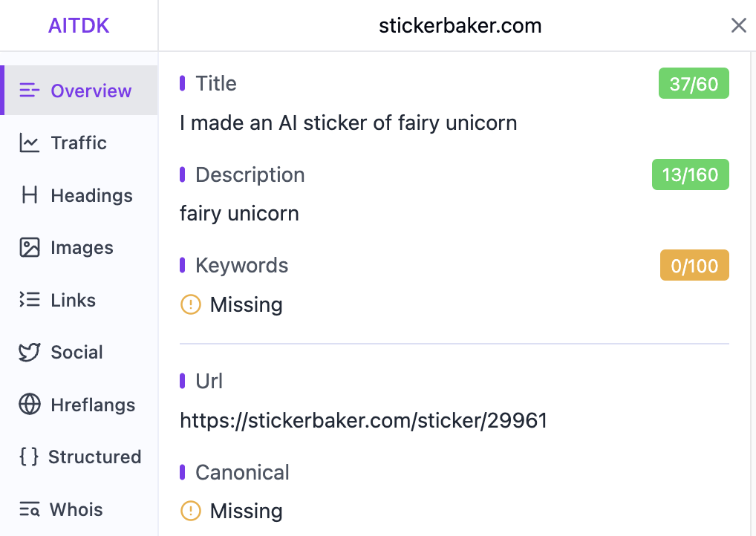Click the Keywords missing warning icon
Screen dimensions: 756x536
pyautogui.click(x=191, y=304)
